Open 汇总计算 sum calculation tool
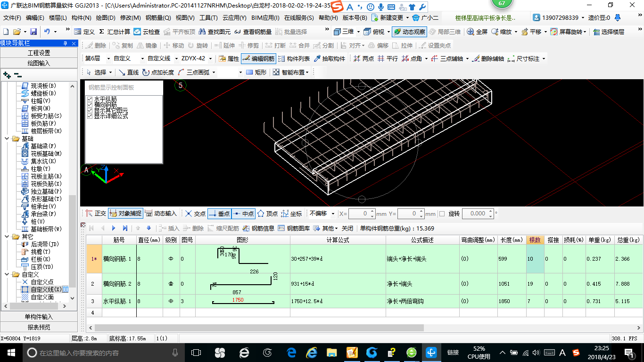The image size is (644, 362). click(115, 32)
